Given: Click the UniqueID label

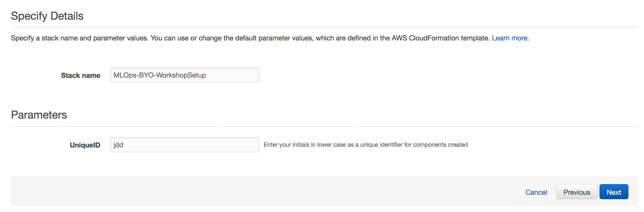Looking at the screenshot, I should (x=85, y=145).
